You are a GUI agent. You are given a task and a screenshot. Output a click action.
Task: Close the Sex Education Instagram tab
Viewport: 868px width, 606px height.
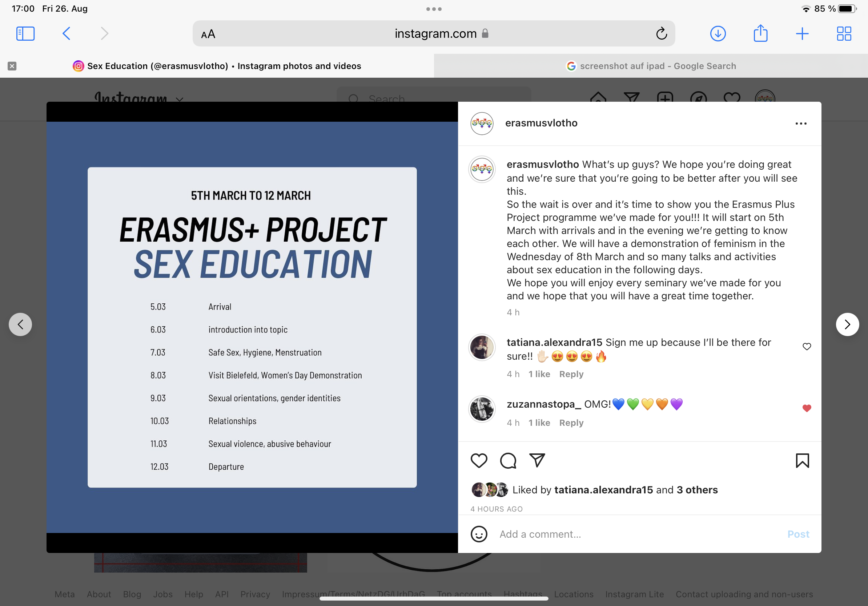pos(12,66)
